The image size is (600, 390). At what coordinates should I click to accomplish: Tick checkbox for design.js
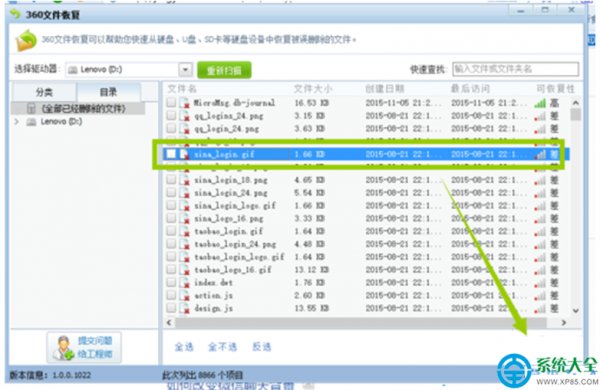click(x=171, y=308)
